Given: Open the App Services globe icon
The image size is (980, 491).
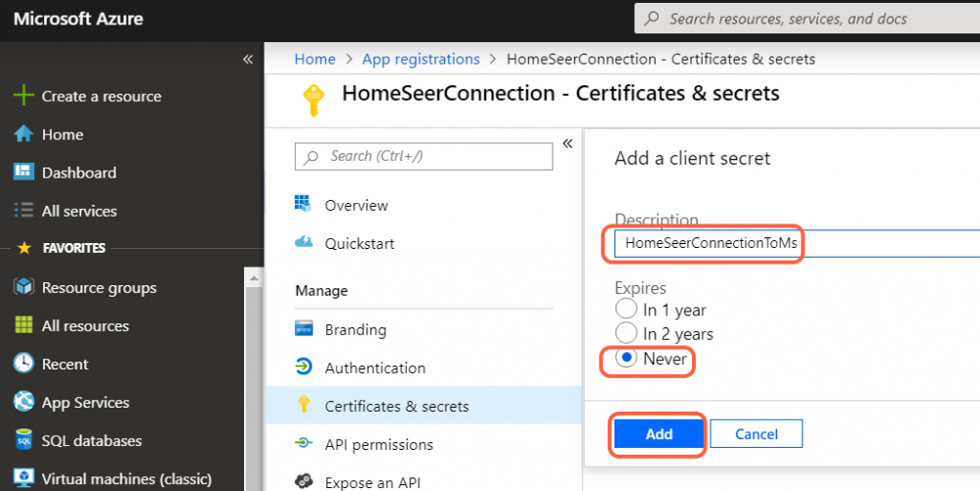Looking at the screenshot, I should pyautogui.click(x=24, y=403).
